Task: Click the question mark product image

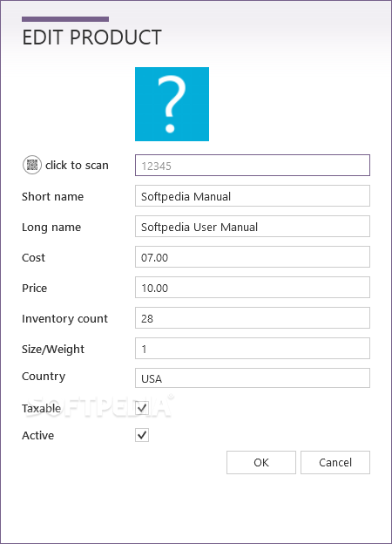Action: point(172,104)
